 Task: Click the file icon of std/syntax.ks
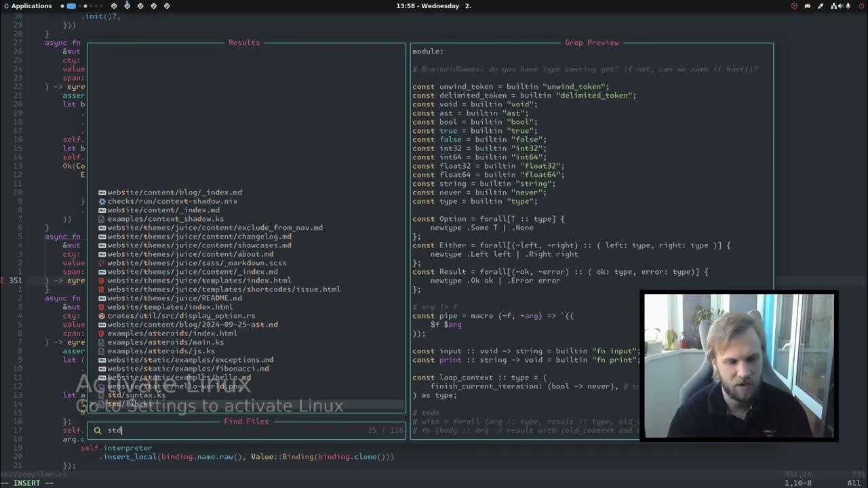click(102, 395)
